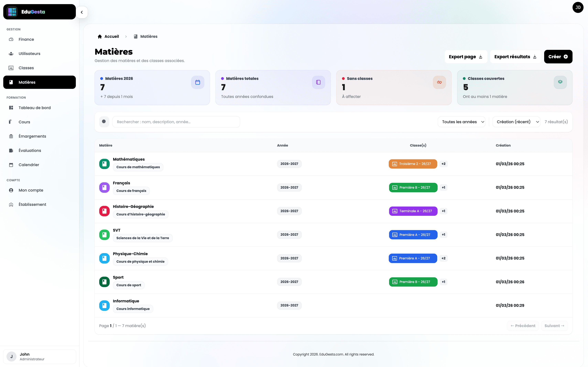Click the Créer button
The width and height of the screenshot is (588, 367).
pos(558,57)
